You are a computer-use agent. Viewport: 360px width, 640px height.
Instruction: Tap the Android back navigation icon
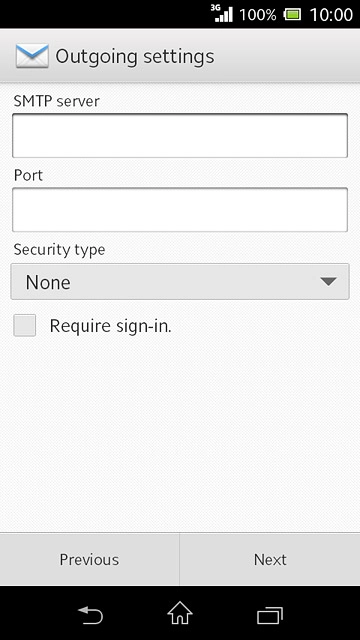(x=91, y=615)
